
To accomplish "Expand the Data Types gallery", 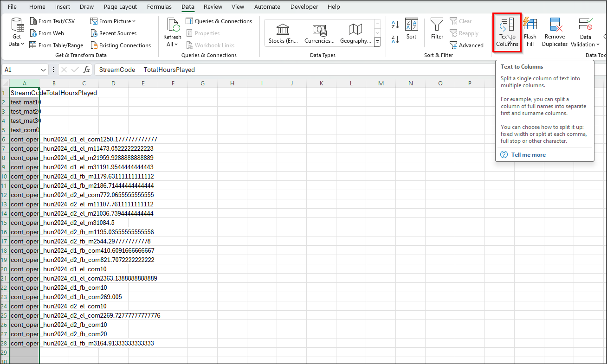I will tap(377, 42).
